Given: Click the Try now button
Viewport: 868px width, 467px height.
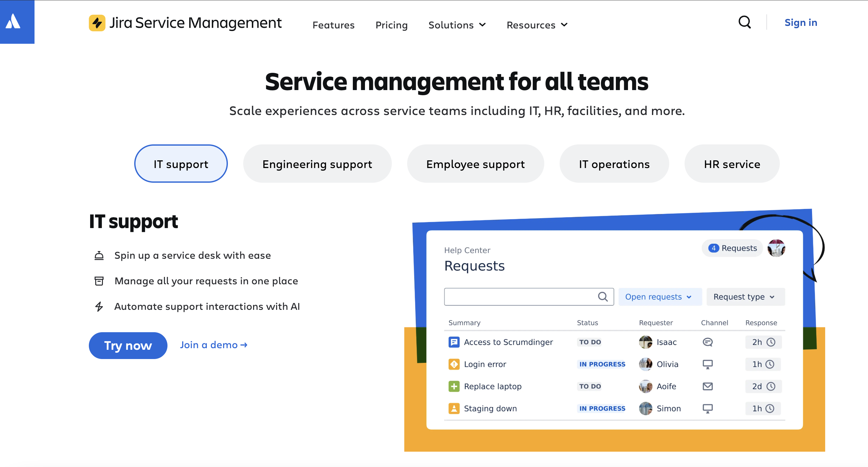Looking at the screenshot, I should pos(128,345).
